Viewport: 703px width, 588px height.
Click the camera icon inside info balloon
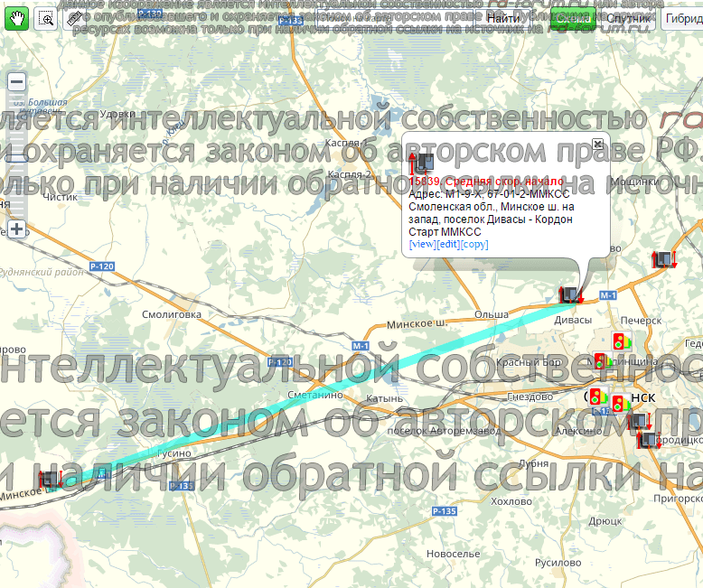click(421, 163)
